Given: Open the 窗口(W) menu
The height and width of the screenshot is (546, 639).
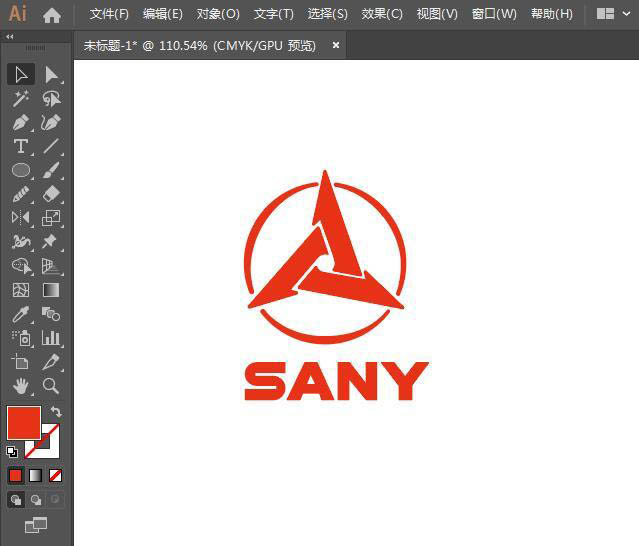Looking at the screenshot, I should 494,14.
